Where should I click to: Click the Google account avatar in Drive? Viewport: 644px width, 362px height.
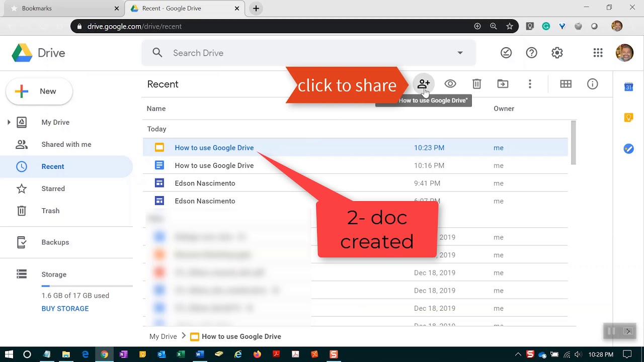click(x=624, y=53)
